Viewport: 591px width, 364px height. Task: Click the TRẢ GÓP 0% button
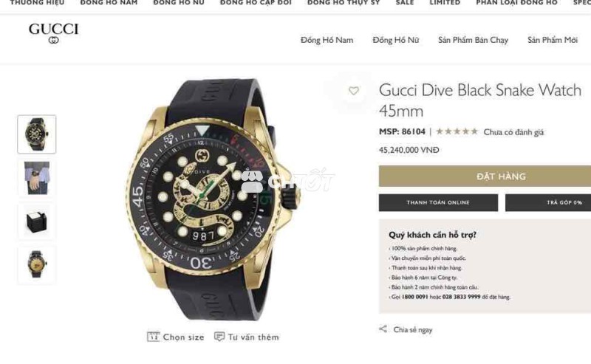pos(548,202)
